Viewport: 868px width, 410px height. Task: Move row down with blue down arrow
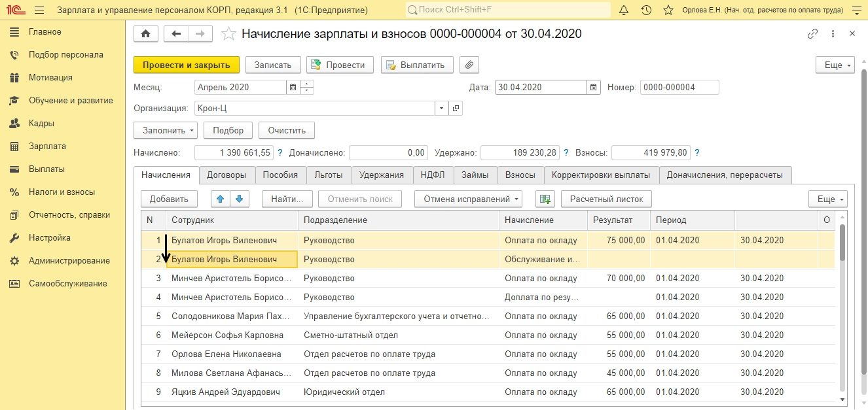click(239, 199)
